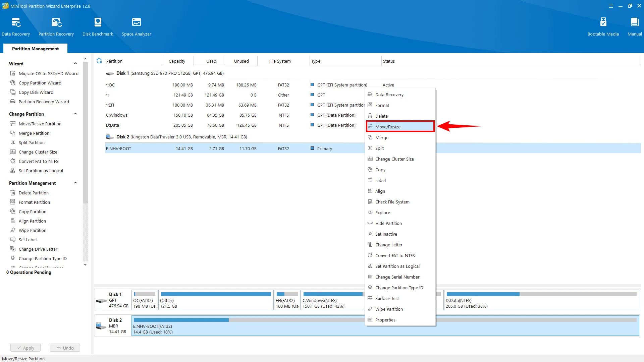Select Move/Resize in context menu
The image size is (644, 362).
point(400,127)
